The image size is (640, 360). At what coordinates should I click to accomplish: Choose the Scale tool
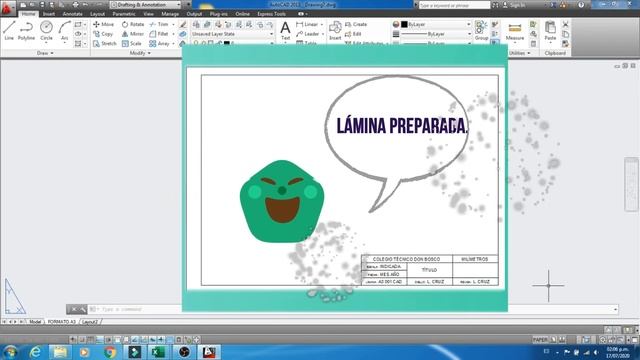pyautogui.click(x=131, y=43)
